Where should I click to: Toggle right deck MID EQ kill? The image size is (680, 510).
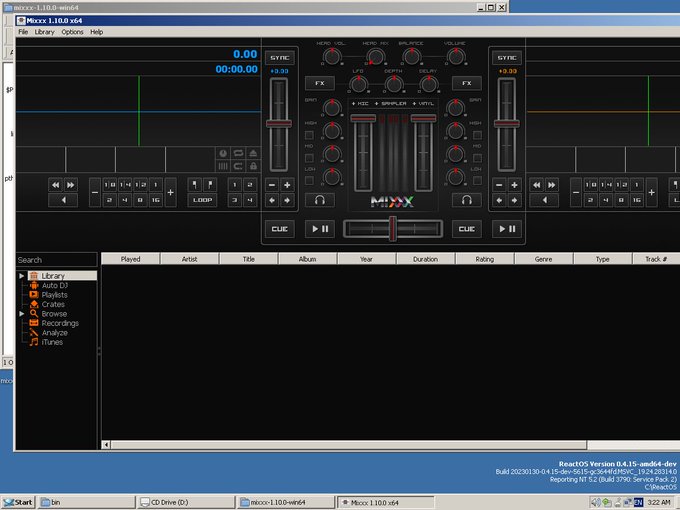coord(476,156)
